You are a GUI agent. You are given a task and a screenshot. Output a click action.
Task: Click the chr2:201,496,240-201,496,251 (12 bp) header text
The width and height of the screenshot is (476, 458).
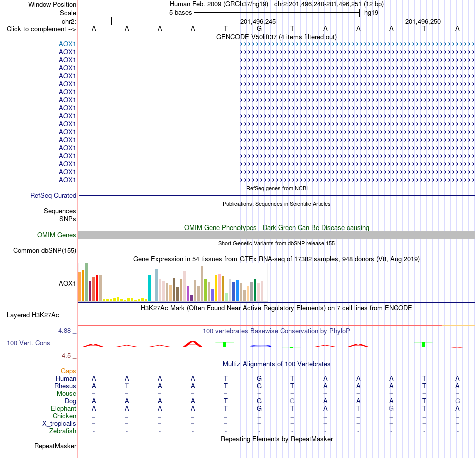pyautogui.click(x=329, y=4)
